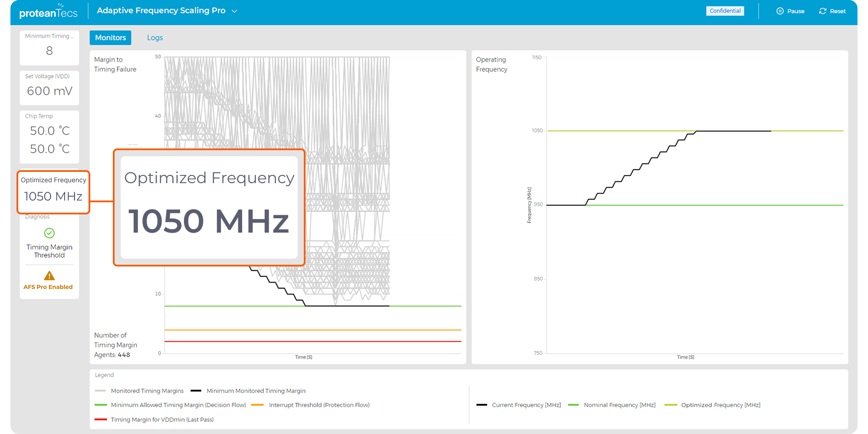Click the Confidential badge

click(725, 11)
